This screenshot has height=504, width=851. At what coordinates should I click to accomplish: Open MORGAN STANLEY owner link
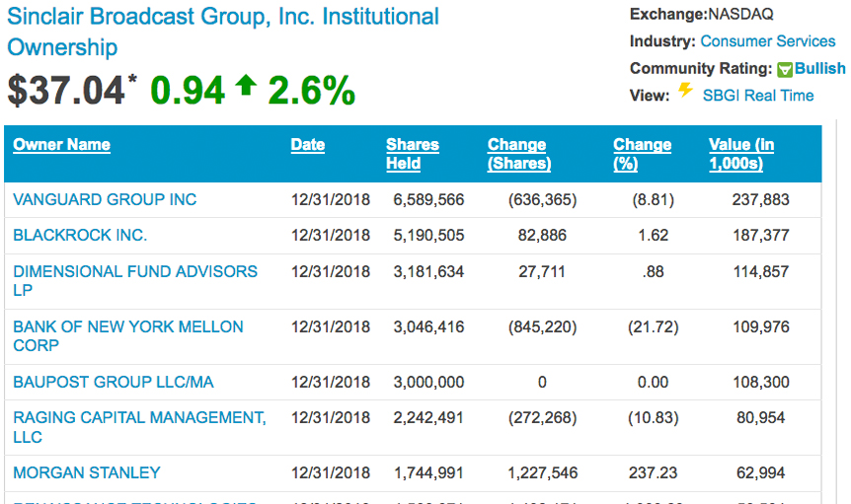click(x=87, y=472)
